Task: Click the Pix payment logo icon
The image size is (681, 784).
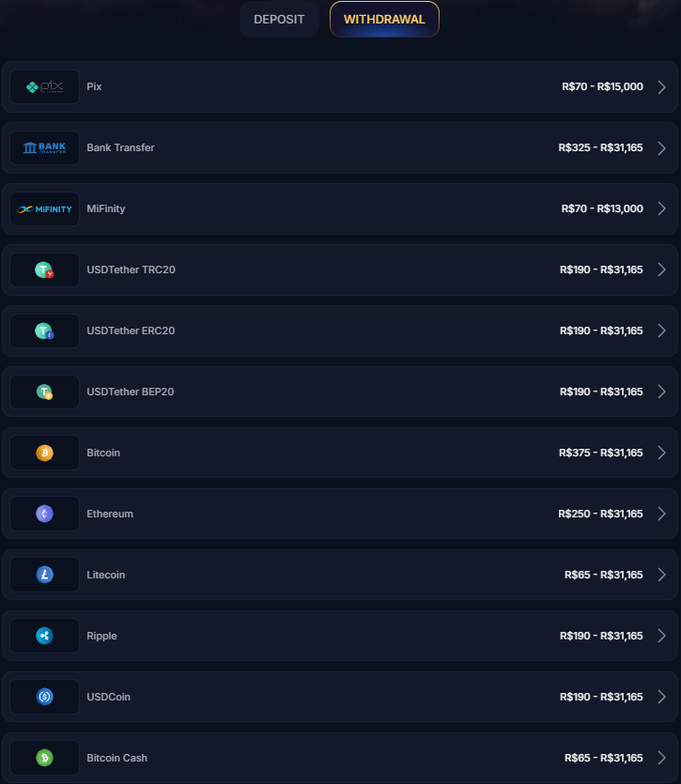Action: [x=45, y=87]
